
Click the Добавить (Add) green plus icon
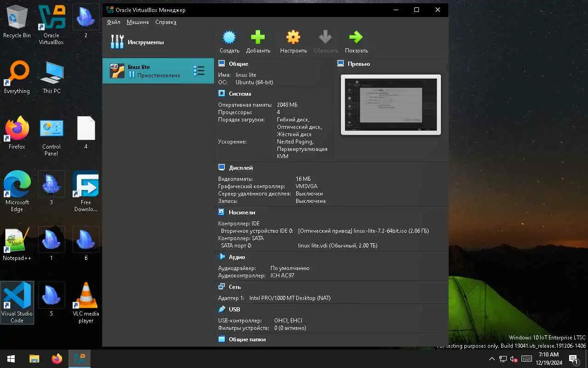258,37
